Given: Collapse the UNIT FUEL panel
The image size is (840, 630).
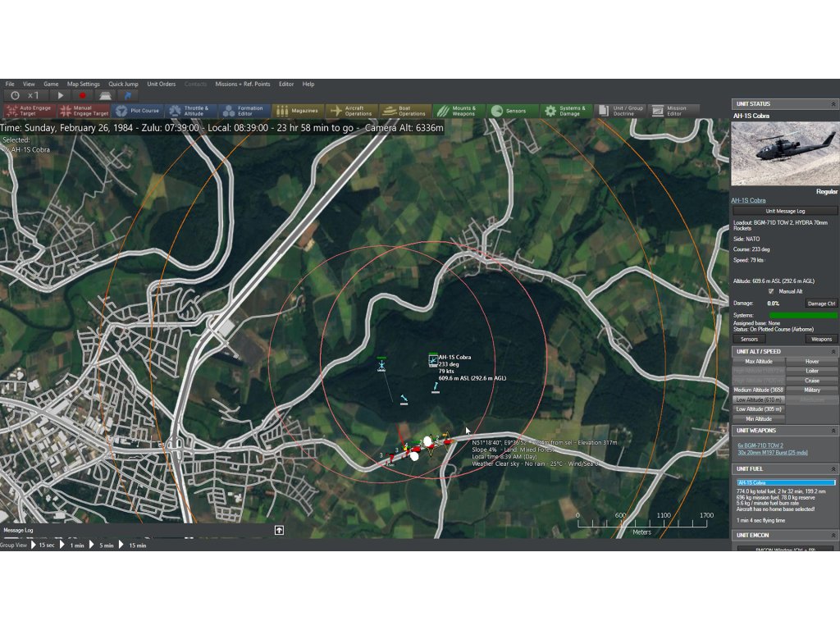Looking at the screenshot, I should tap(833, 468).
